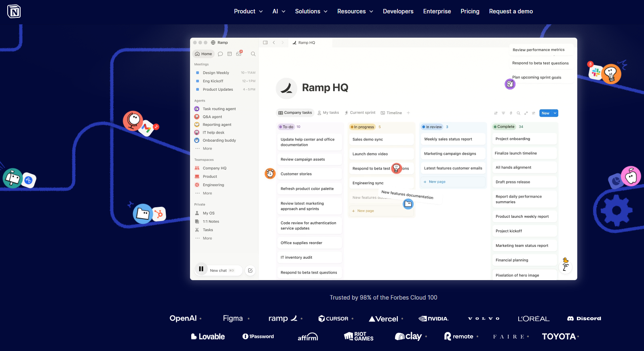Viewport: 644px width, 351px height.
Task: Open the Pricing page
Action: [x=470, y=11]
